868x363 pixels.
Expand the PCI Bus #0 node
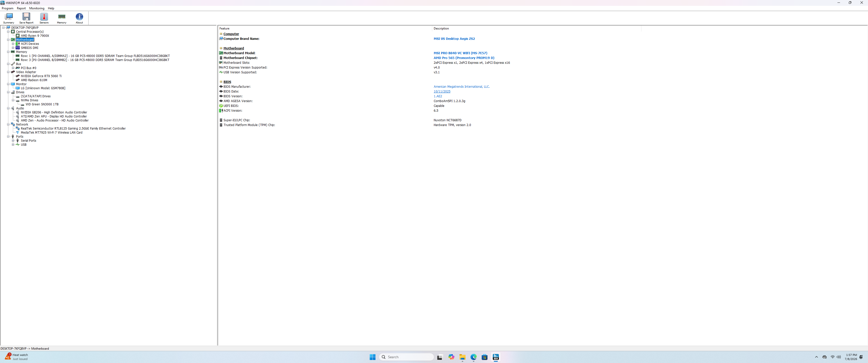(x=13, y=68)
